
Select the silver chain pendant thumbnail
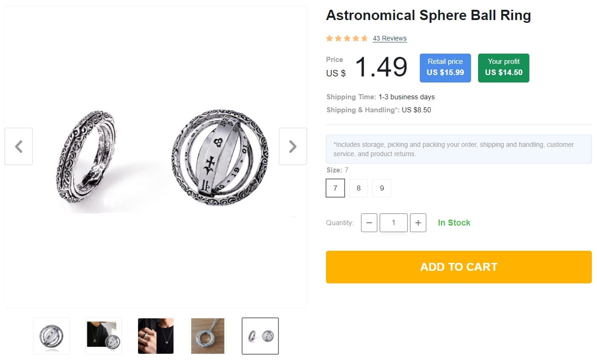(208, 336)
